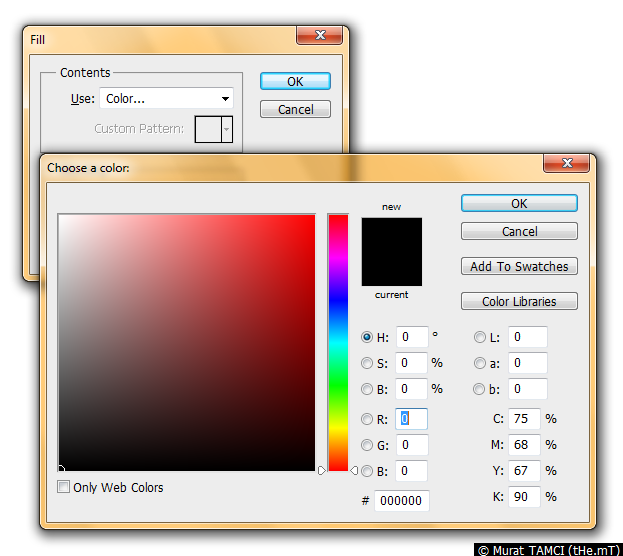The image size is (623, 556).
Task: Click the G green value field
Action: click(411, 446)
